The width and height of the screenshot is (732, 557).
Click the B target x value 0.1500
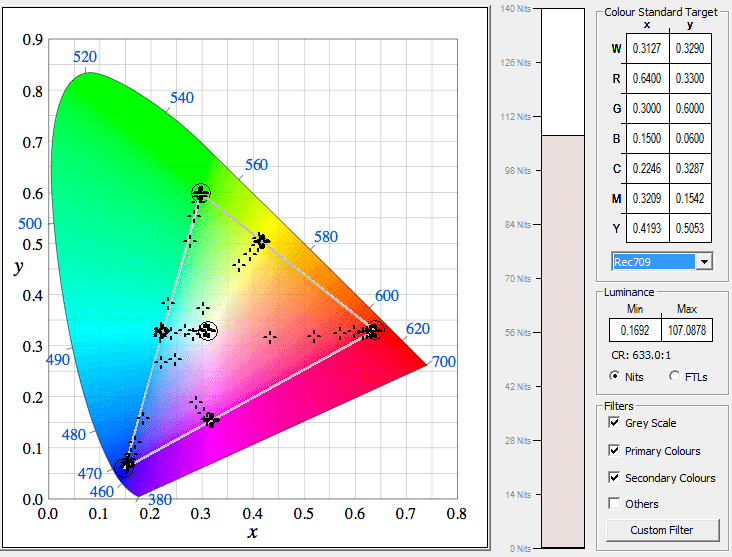coord(647,138)
